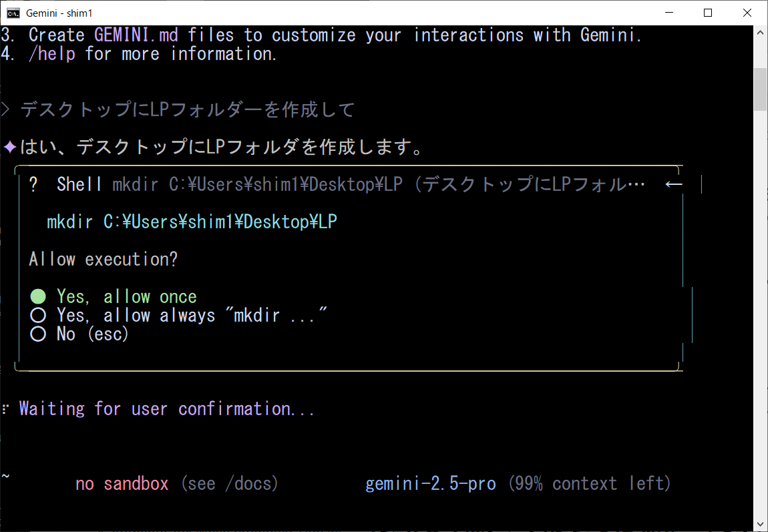Screen dimensions: 768x532
Task: Click the '/help' command text
Action: (x=52, y=54)
